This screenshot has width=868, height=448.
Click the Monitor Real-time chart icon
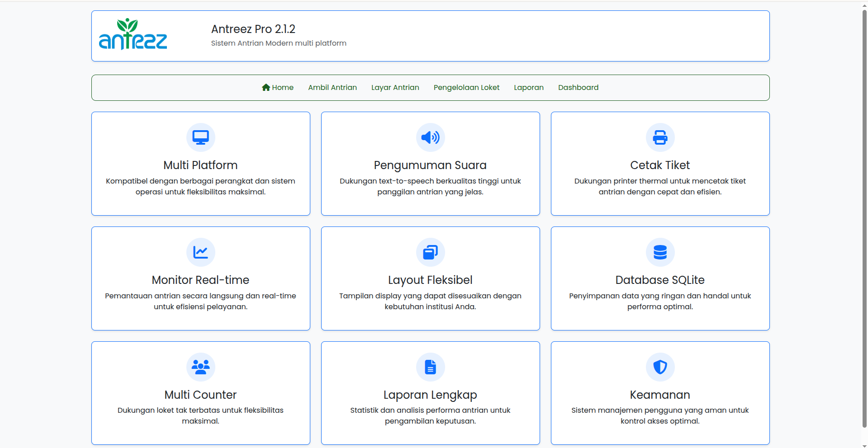(200, 252)
